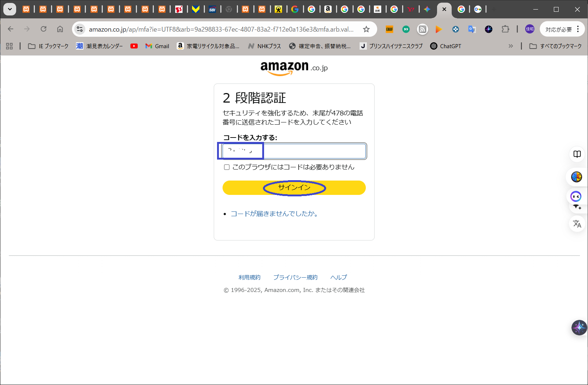Open the extensions puzzle icon
Image resolution: width=588 pixels, height=385 pixels.
505,29
